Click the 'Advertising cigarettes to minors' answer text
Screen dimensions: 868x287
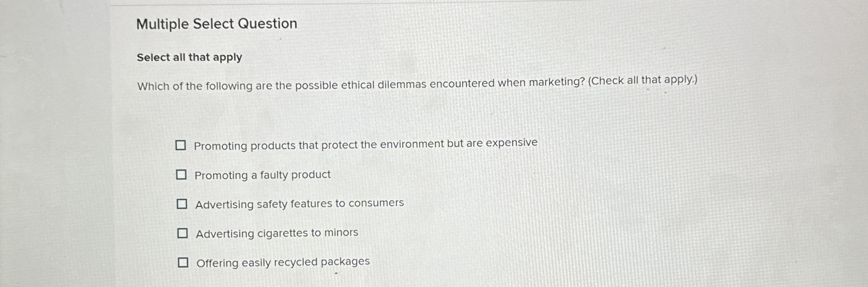[x=277, y=232]
